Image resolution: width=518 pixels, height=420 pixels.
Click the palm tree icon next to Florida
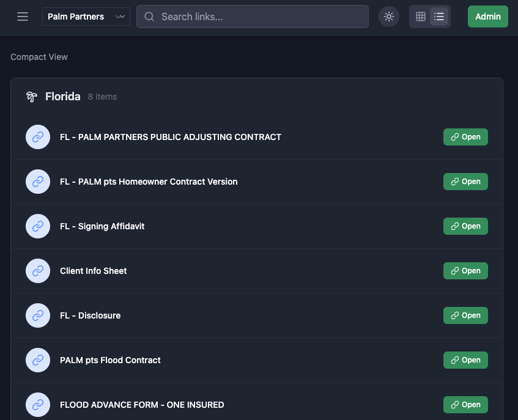pyautogui.click(x=31, y=97)
